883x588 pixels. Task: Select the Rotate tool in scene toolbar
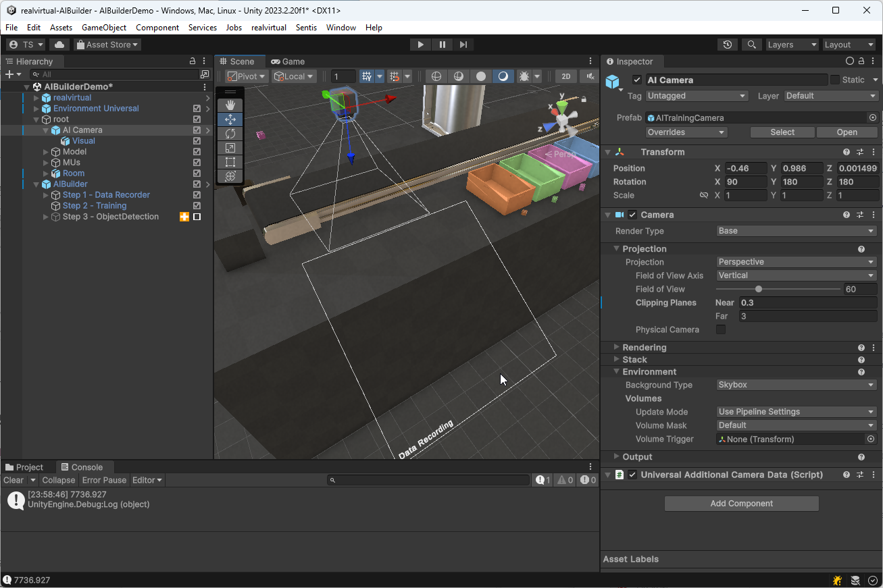point(230,134)
